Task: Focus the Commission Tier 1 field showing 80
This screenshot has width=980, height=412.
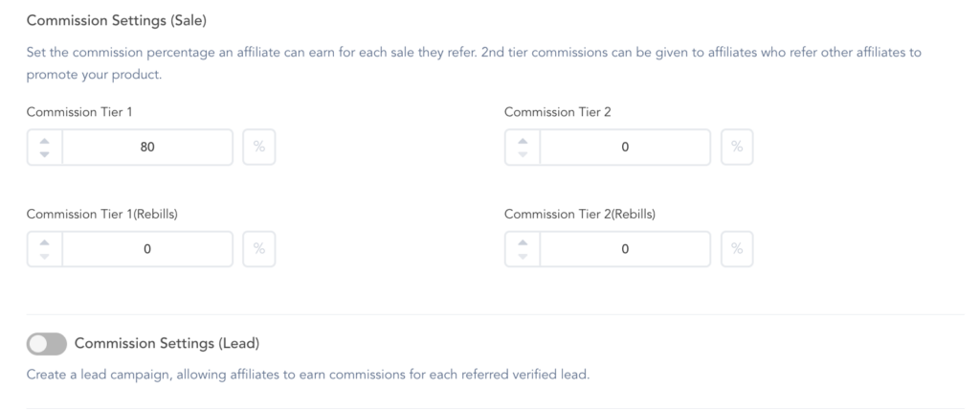Action: pyautogui.click(x=147, y=148)
